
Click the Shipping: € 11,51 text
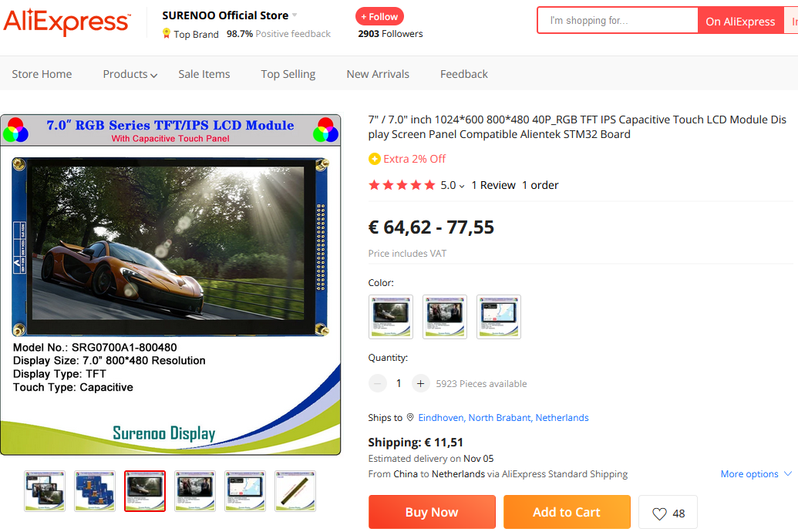tap(416, 443)
